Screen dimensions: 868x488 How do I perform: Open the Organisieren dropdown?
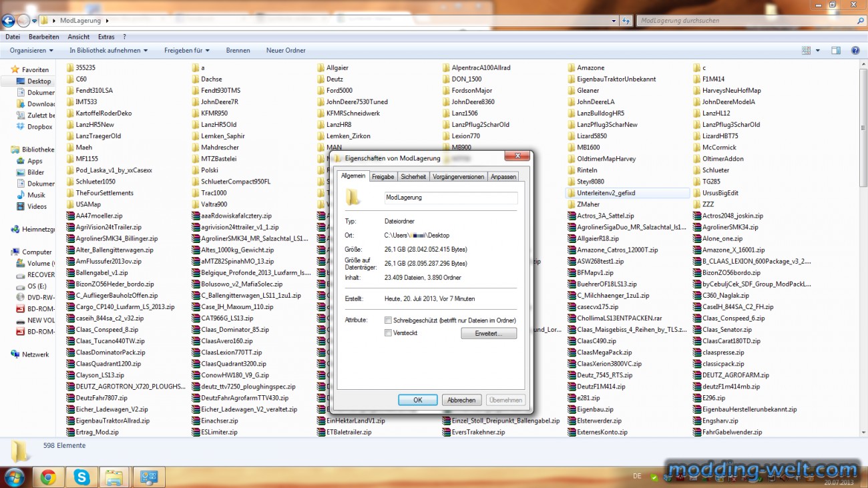[31, 51]
